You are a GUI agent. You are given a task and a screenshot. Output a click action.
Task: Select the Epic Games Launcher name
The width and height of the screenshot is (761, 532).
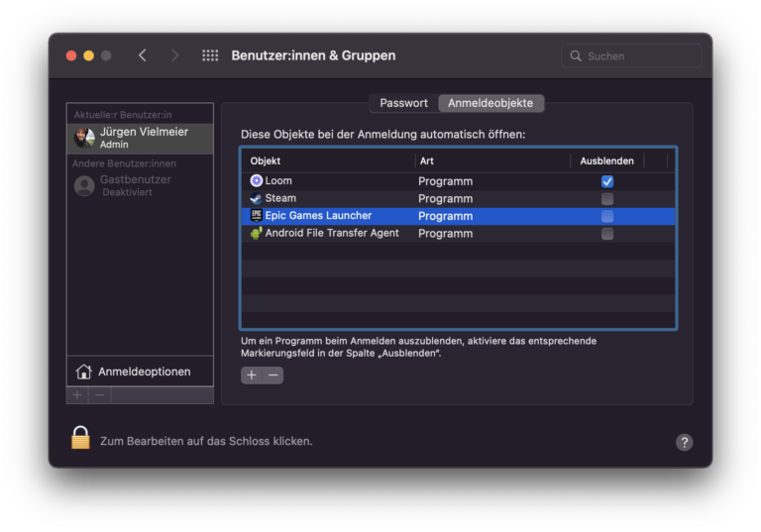tap(318, 216)
